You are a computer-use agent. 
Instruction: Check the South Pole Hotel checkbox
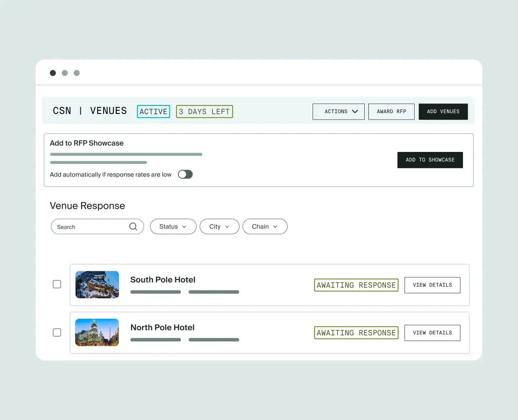[57, 284]
